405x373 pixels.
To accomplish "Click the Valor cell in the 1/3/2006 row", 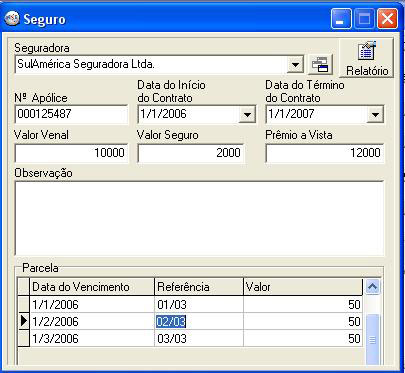I will click(x=303, y=339).
